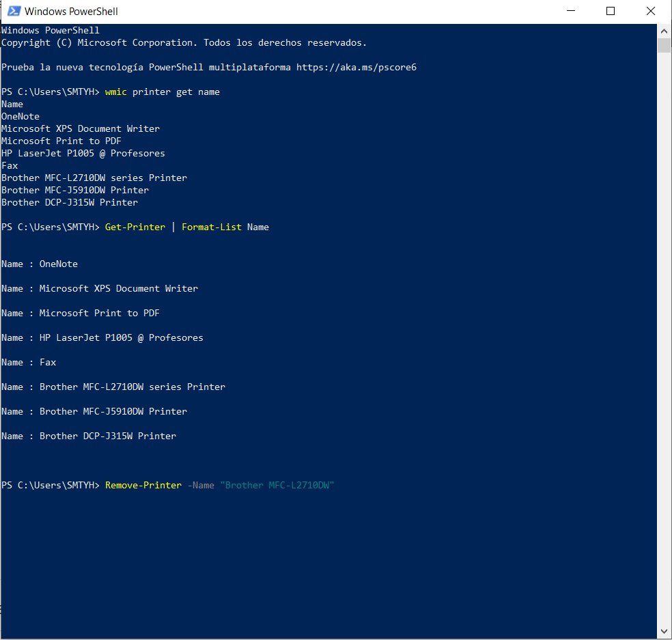672x640 pixels.
Task: Click the 'Get-Printer' cmdlet text
Action: coord(135,227)
